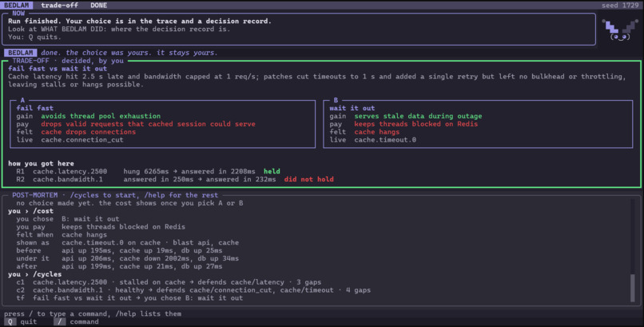Viewport: 644px width, 327px height.
Task: Click 'drops valid requests that cached session could serve'
Action: pyautogui.click(x=148, y=124)
